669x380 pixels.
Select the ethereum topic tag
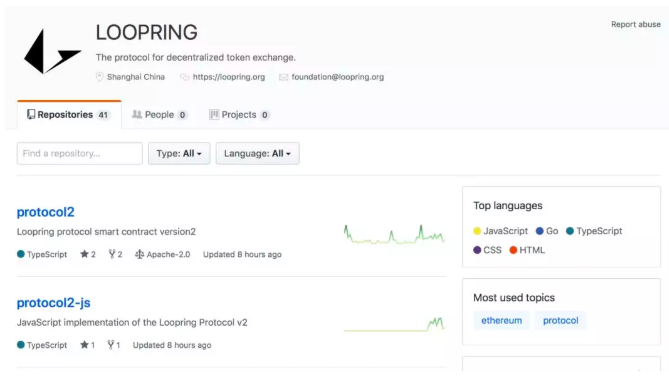click(x=501, y=320)
